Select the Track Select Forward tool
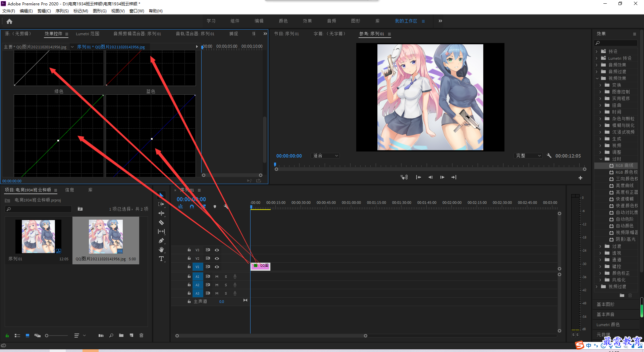The height and width of the screenshot is (352, 644). pos(161,204)
